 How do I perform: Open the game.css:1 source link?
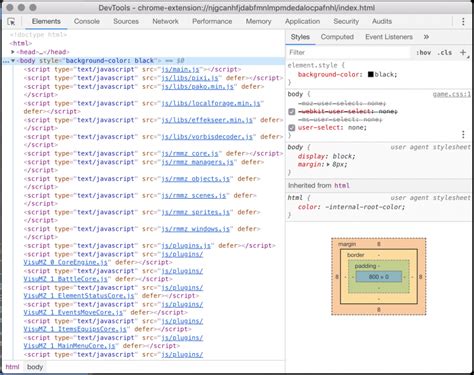(452, 94)
